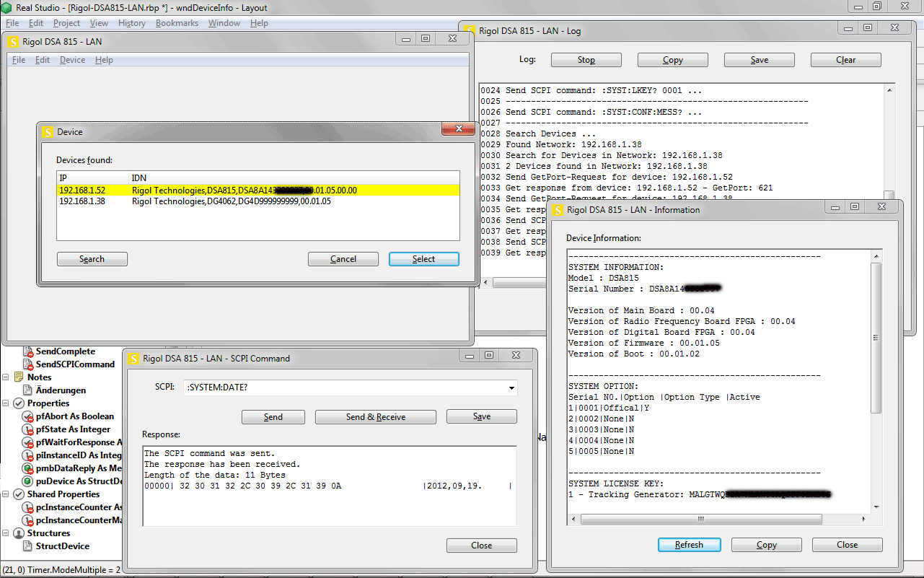This screenshot has height=578, width=924.
Task: Open the Device menu in Rigol LAN window
Action: pyautogui.click(x=72, y=60)
